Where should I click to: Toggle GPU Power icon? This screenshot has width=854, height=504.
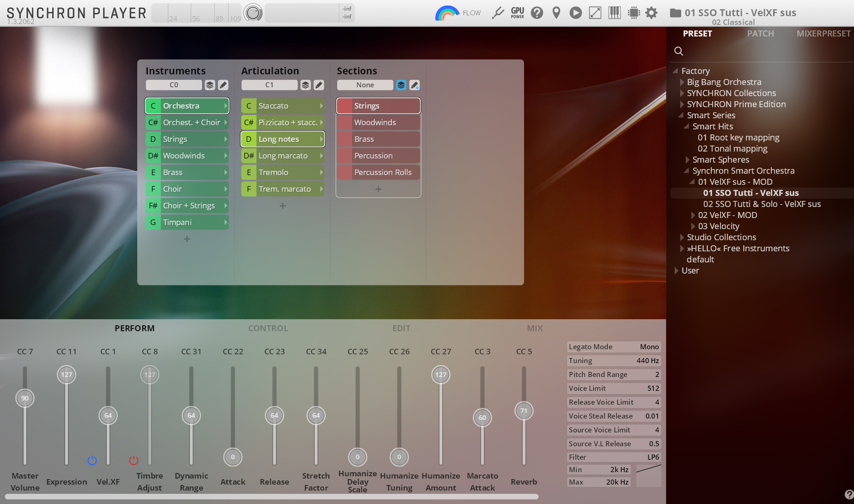[x=517, y=12]
